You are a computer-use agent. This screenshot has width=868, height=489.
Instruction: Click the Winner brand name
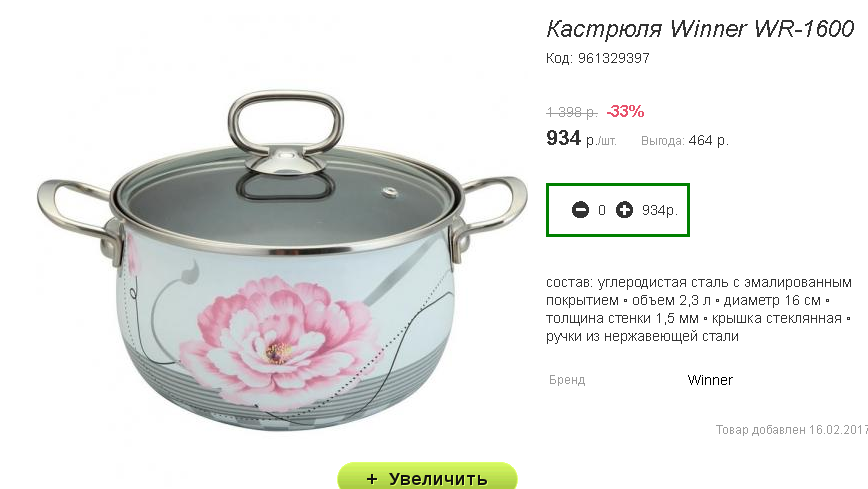tap(710, 380)
